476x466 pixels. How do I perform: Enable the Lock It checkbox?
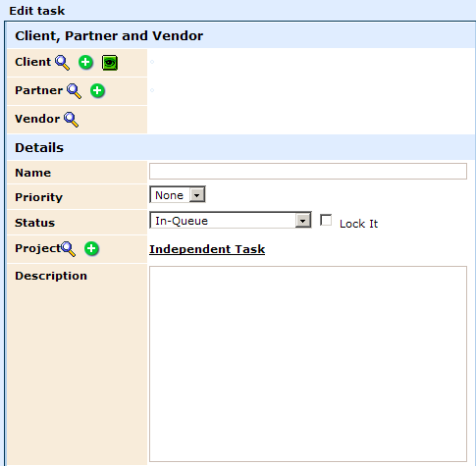coord(326,220)
